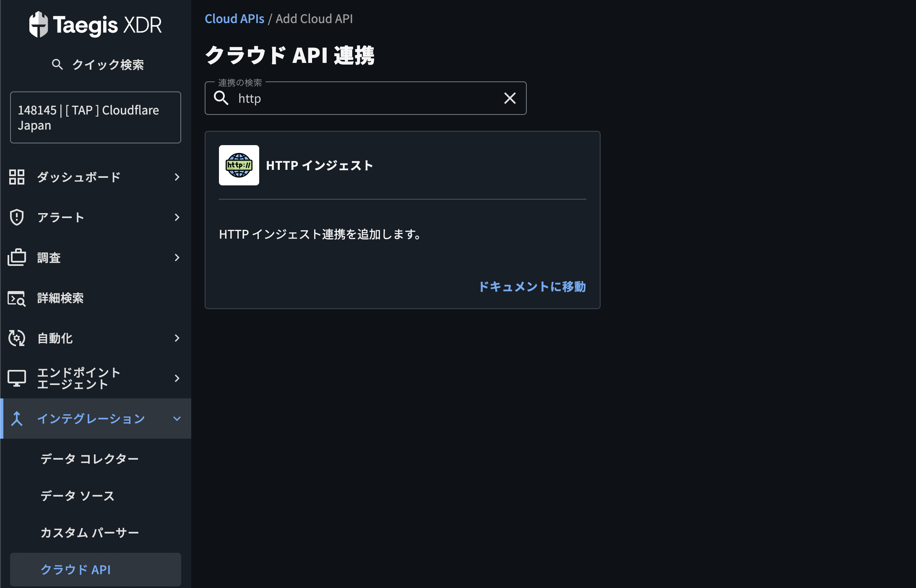
Task: Clear the http search with the X
Action: (510, 98)
